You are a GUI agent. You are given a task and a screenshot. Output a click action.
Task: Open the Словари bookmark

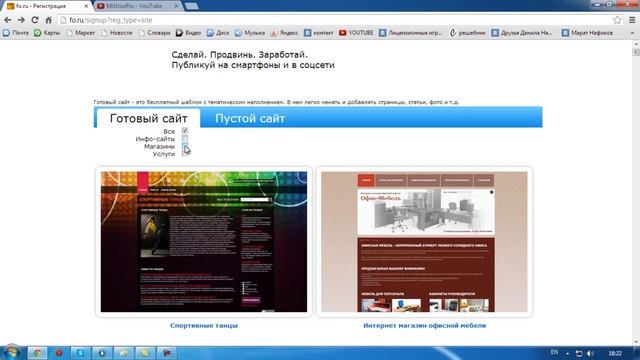click(x=154, y=33)
